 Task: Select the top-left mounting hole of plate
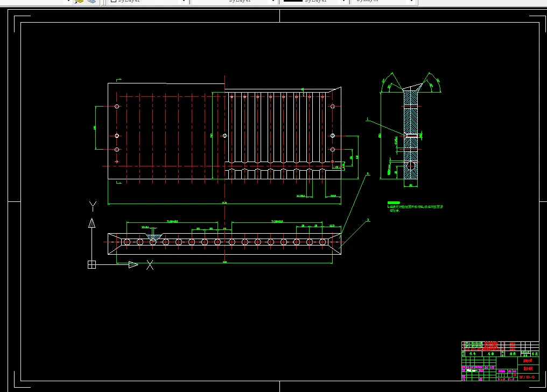pos(117,107)
